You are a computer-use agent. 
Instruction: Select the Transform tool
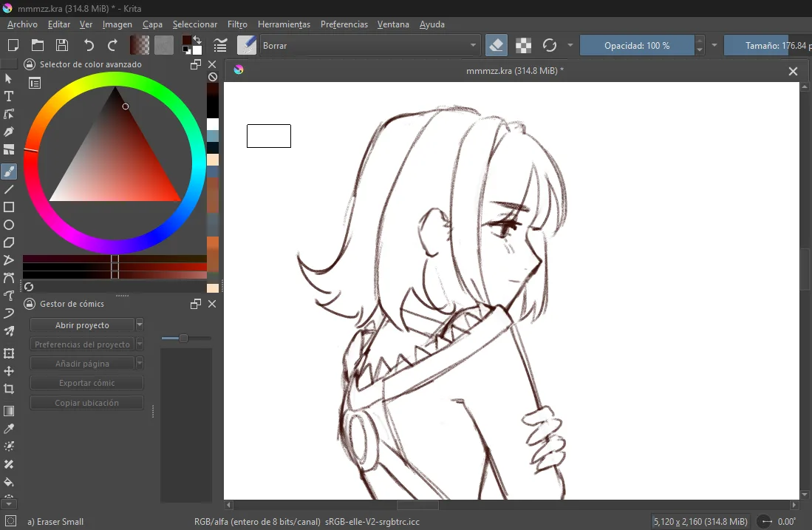pos(9,353)
